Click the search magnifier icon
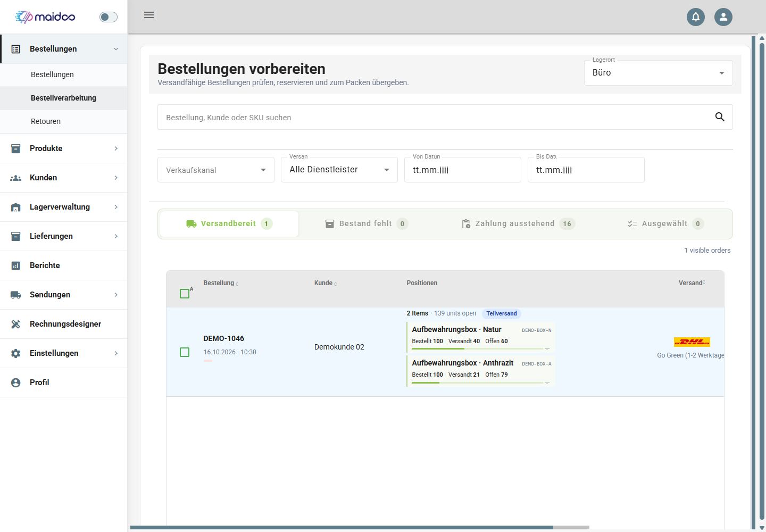 [x=720, y=117]
